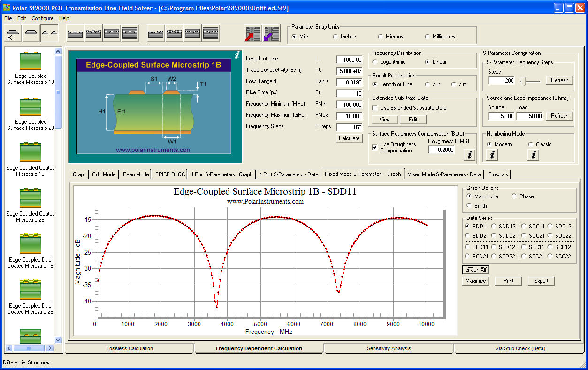Screen dimensions: 588x370
Task: Click the structure list scroll-down arrow
Action: click(58, 340)
